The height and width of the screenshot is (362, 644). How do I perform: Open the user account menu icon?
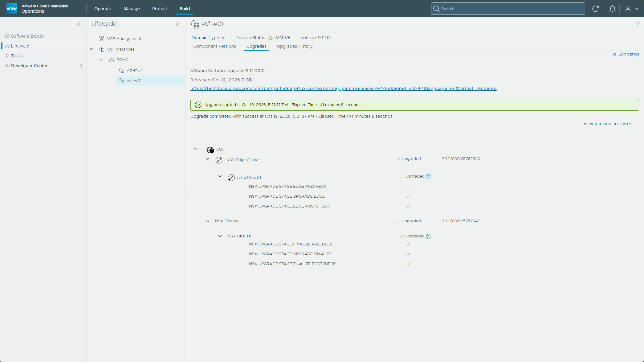tap(628, 9)
